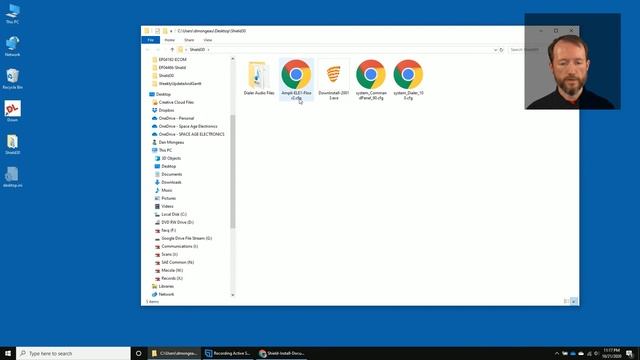Select EP04406 Shield in navigation pane
640x360 pixels.
pos(172,68)
